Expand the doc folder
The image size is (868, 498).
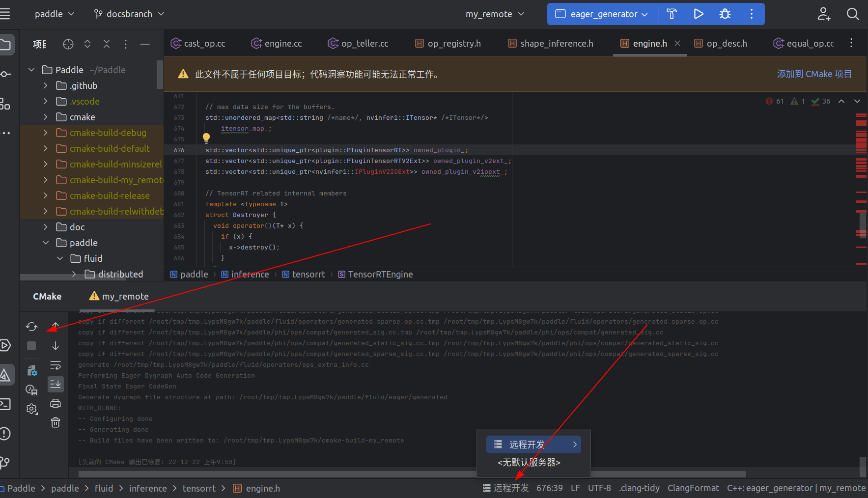[45, 227]
